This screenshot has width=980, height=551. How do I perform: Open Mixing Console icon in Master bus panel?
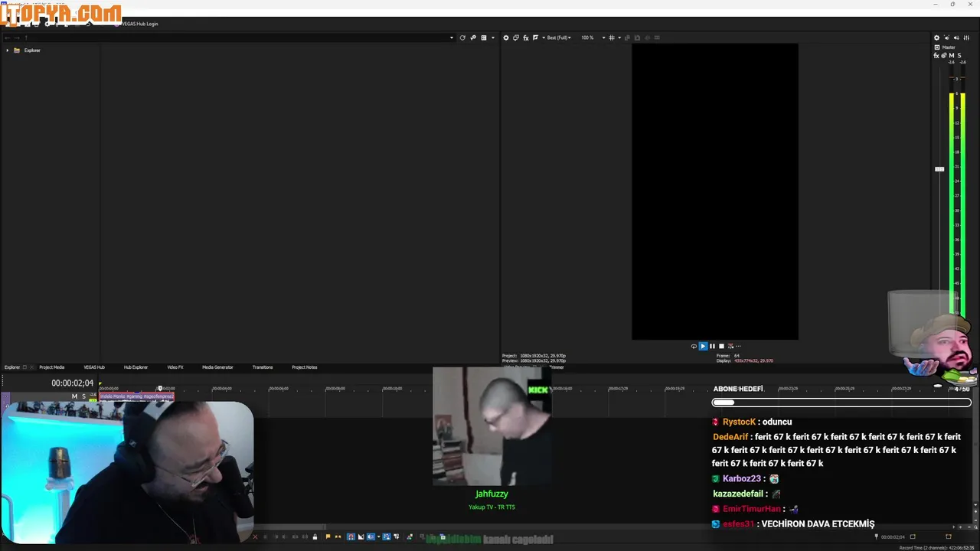click(966, 37)
